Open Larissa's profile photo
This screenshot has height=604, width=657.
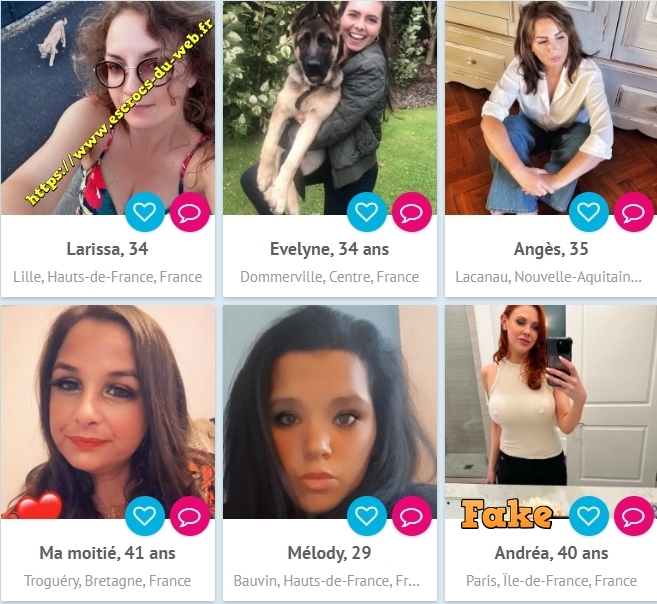pos(108,108)
